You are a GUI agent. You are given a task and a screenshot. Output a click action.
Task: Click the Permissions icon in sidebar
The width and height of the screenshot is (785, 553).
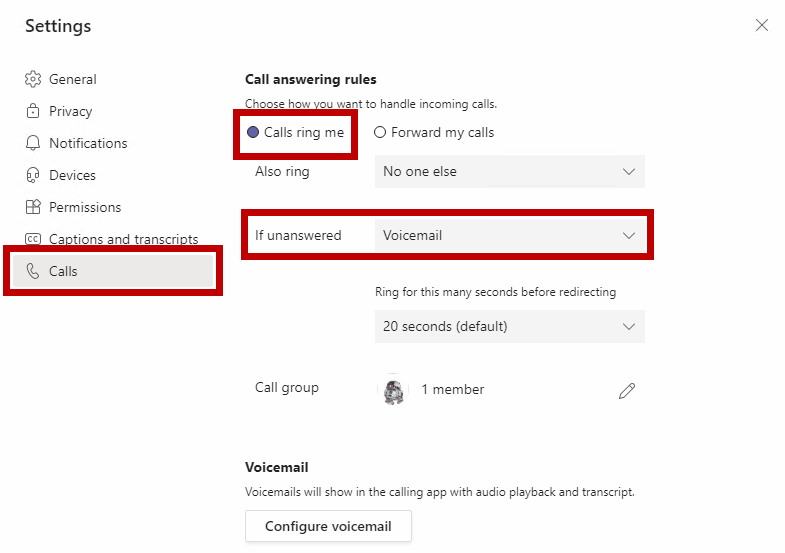33,207
